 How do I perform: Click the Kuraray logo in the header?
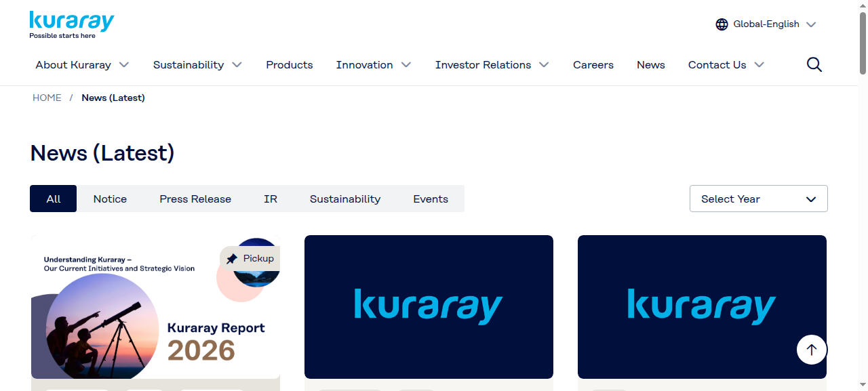pyautogui.click(x=72, y=25)
